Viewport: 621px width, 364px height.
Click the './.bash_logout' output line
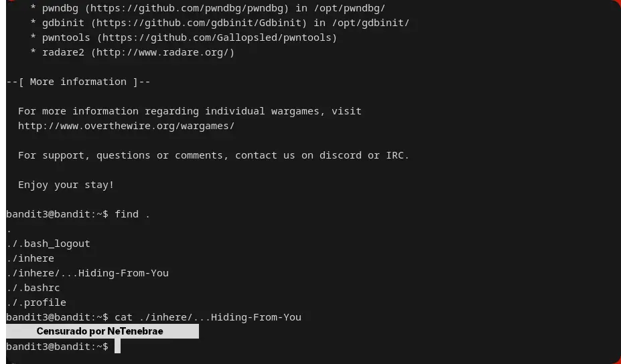point(48,244)
